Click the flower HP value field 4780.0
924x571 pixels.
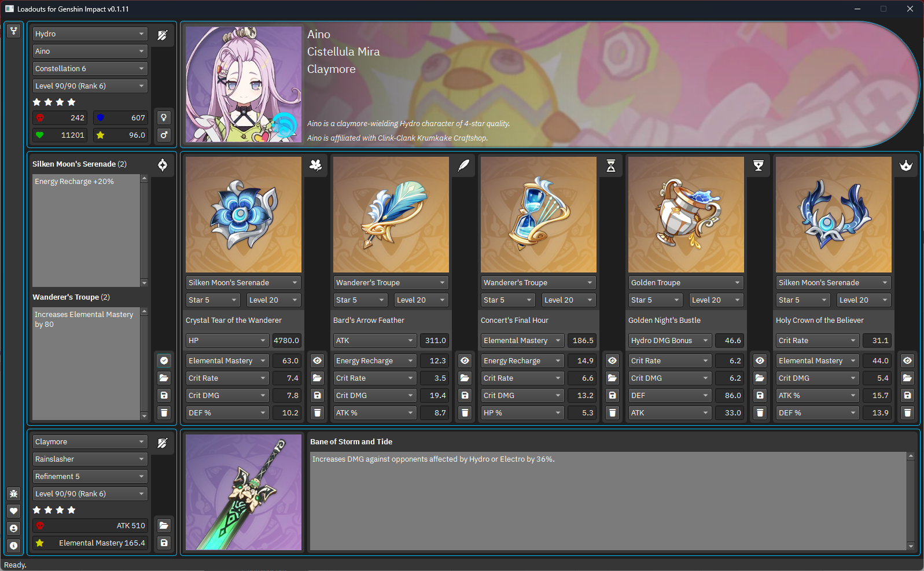pos(286,340)
